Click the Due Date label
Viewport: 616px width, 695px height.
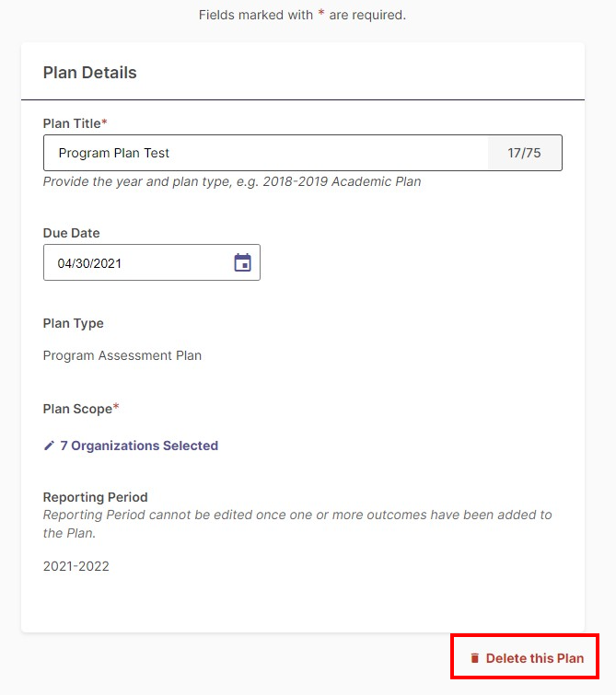[72, 233]
